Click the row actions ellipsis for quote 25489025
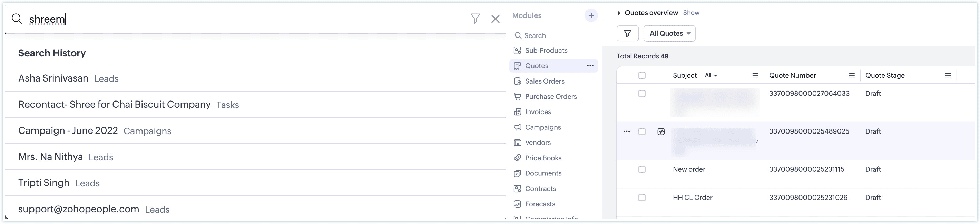 coord(627,131)
